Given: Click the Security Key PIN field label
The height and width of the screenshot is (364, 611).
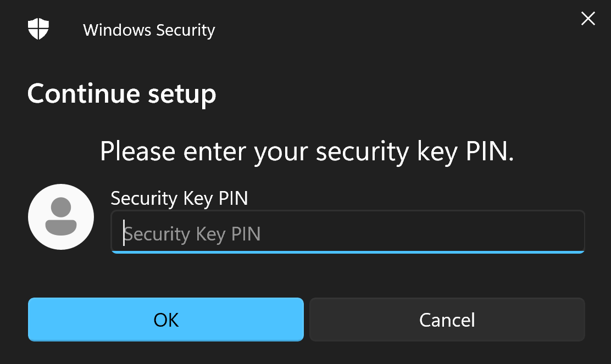Looking at the screenshot, I should (x=179, y=198).
